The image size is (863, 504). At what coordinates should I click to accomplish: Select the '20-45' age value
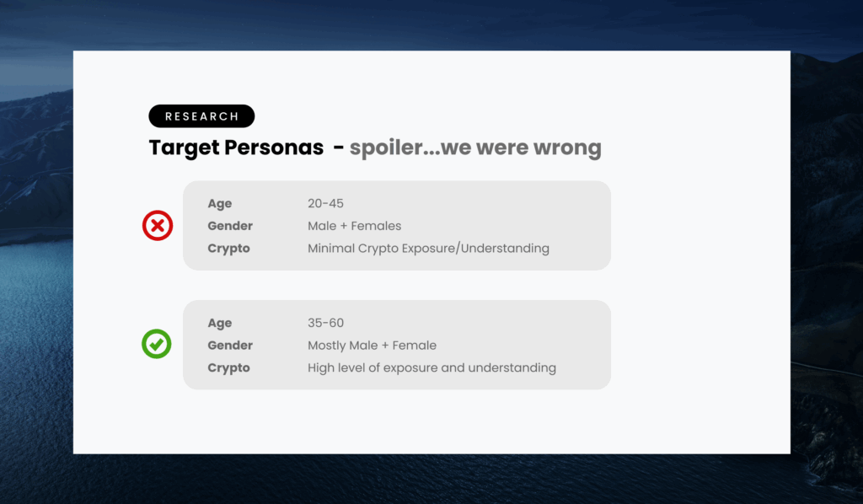click(x=325, y=204)
